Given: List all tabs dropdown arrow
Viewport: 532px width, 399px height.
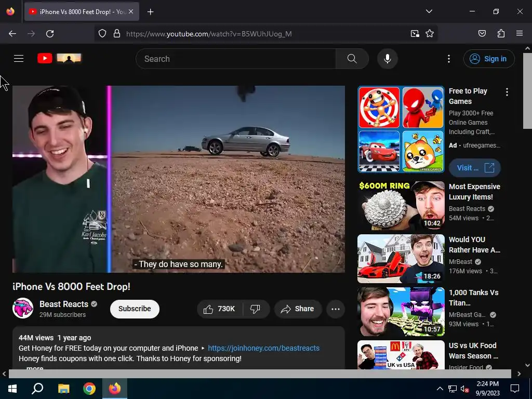Looking at the screenshot, I should (429, 11).
